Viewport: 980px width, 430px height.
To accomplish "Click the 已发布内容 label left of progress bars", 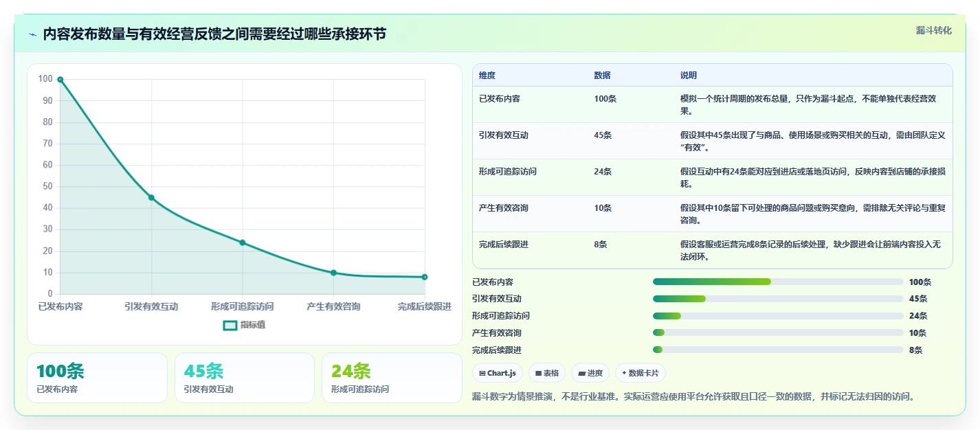I will (493, 282).
